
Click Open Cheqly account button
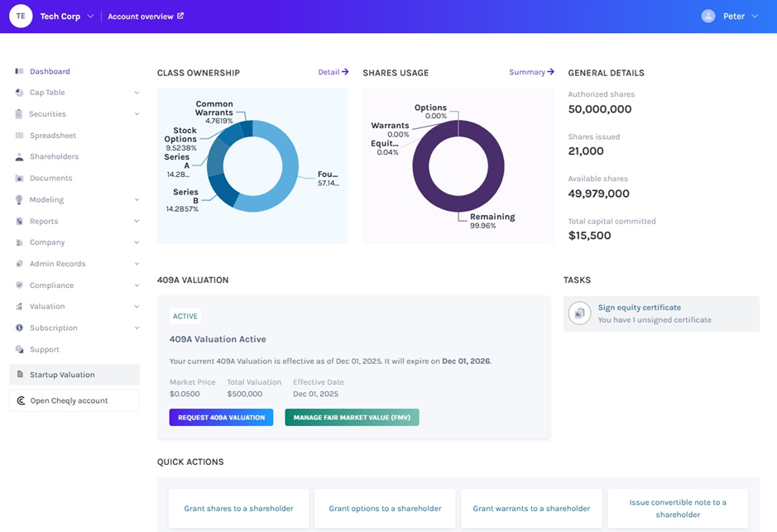[74, 400]
